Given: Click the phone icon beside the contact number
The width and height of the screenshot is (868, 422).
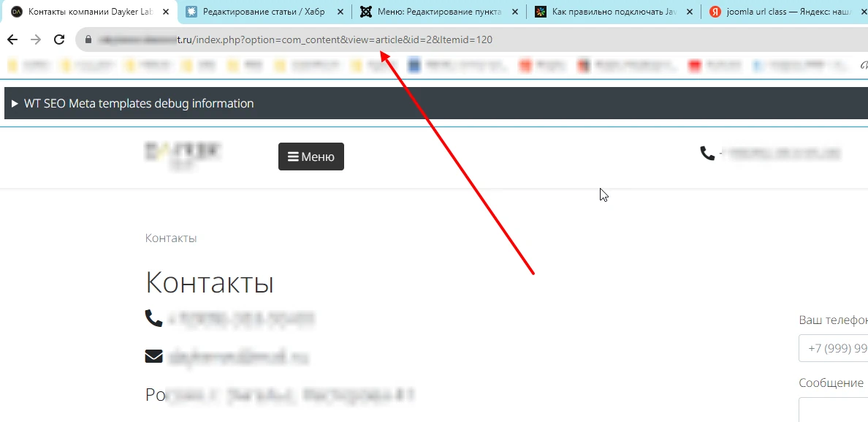Looking at the screenshot, I should click(x=153, y=318).
